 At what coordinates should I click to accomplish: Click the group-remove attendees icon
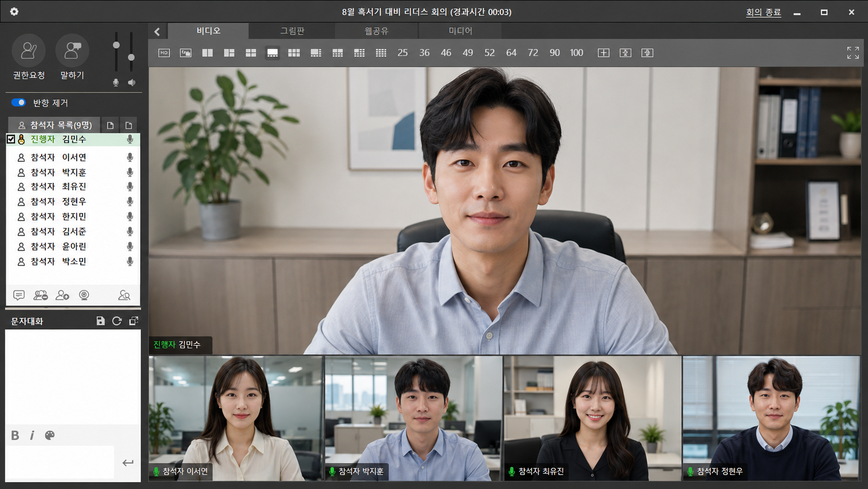[40, 295]
